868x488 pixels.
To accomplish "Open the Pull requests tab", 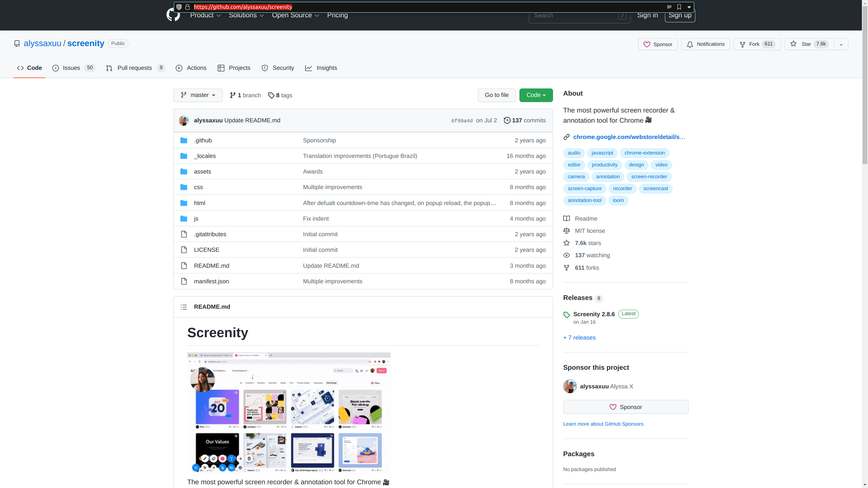I will [135, 68].
